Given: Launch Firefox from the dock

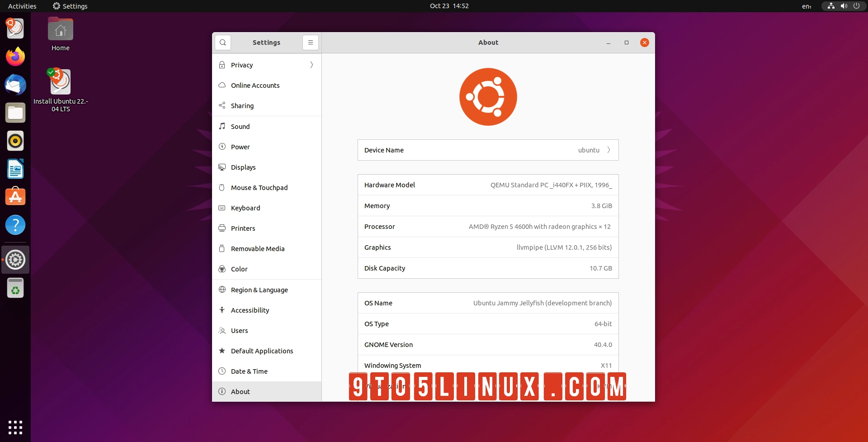Looking at the screenshot, I should 15,57.
